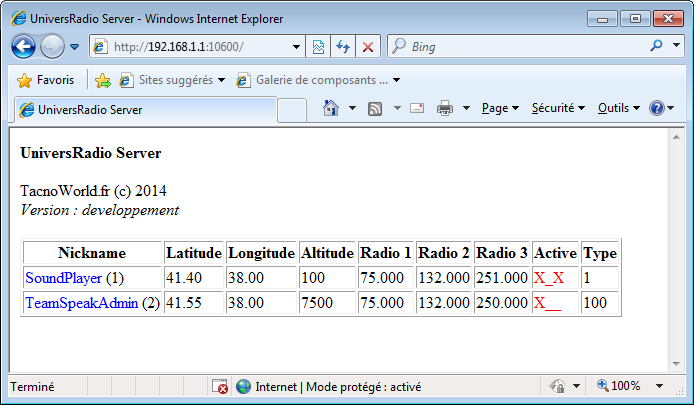The width and height of the screenshot is (694, 405).
Task: Open the Favoris star panel
Action: (46, 80)
